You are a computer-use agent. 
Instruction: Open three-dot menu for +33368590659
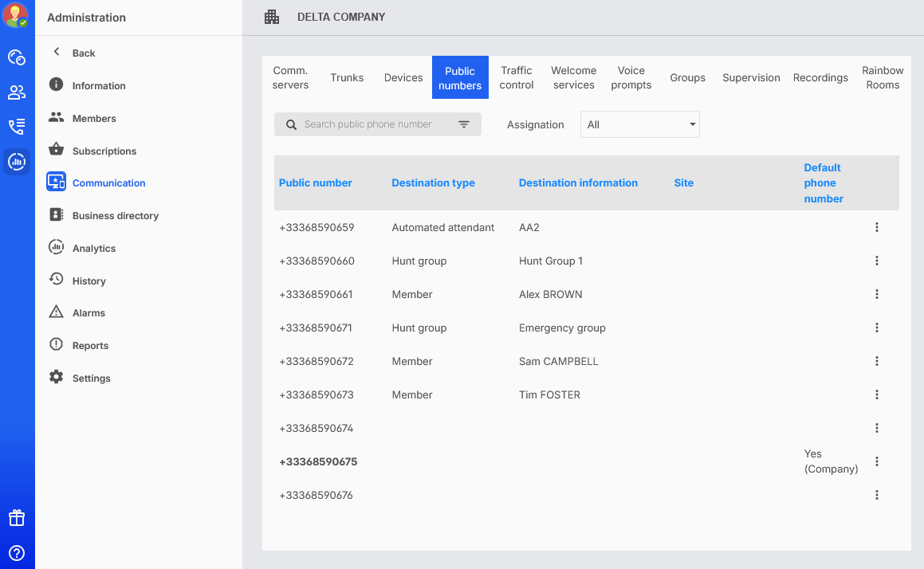point(876,228)
